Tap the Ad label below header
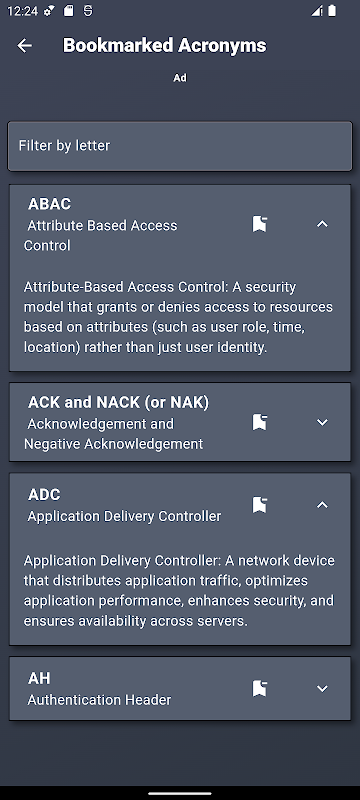The width and height of the screenshot is (360, 800). click(x=179, y=78)
